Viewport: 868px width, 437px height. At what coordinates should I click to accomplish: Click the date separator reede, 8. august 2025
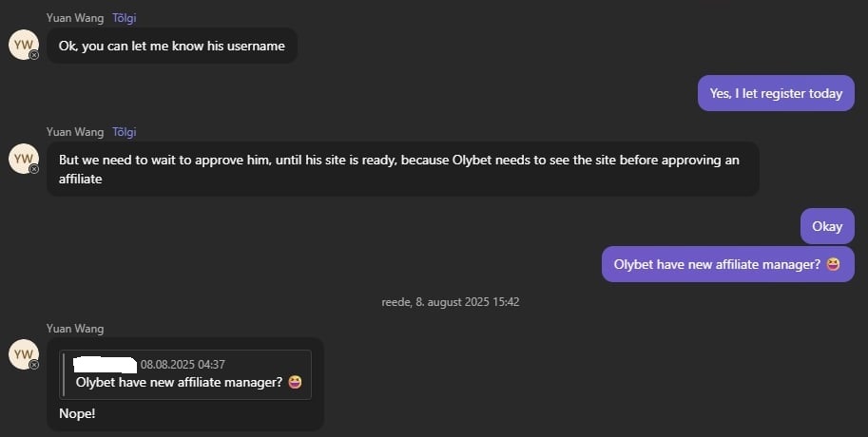pos(450,302)
